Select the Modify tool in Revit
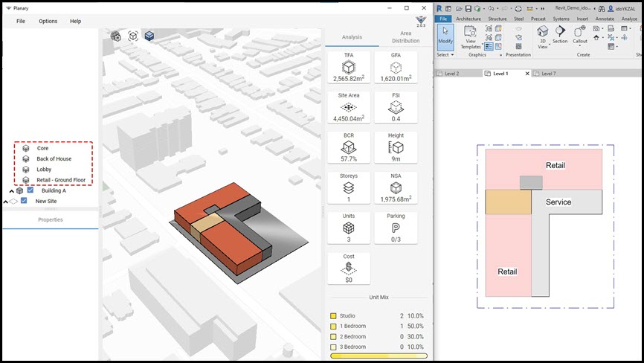Screen dimensions: 644x363 (x=445, y=36)
